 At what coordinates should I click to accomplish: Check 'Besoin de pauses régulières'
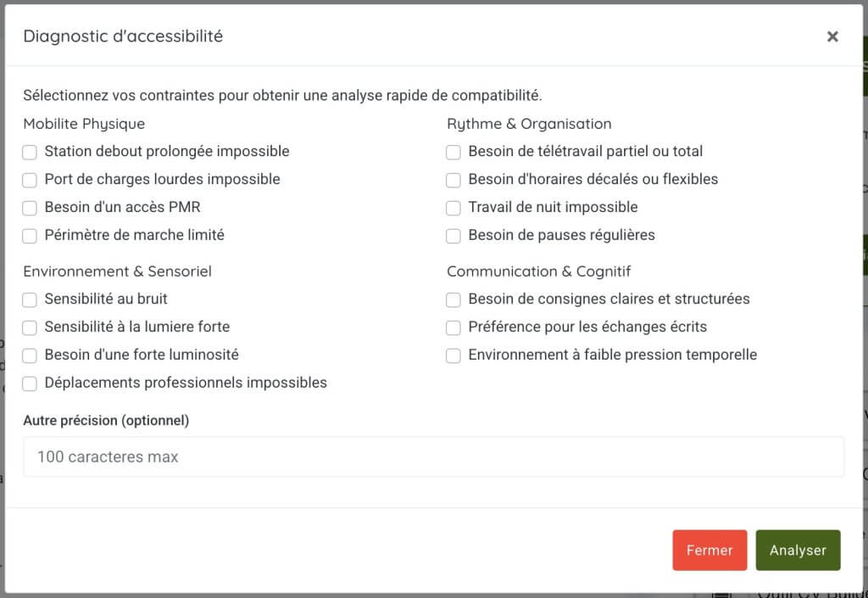pos(454,237)
